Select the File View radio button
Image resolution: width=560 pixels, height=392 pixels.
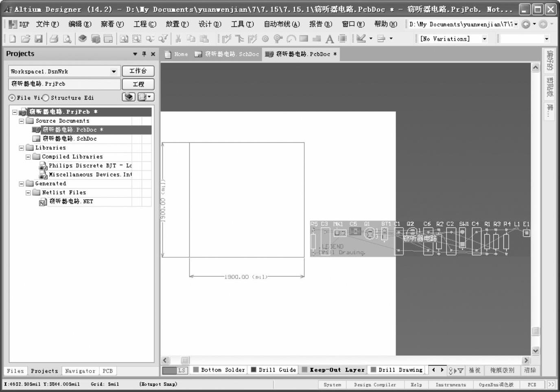12,98
